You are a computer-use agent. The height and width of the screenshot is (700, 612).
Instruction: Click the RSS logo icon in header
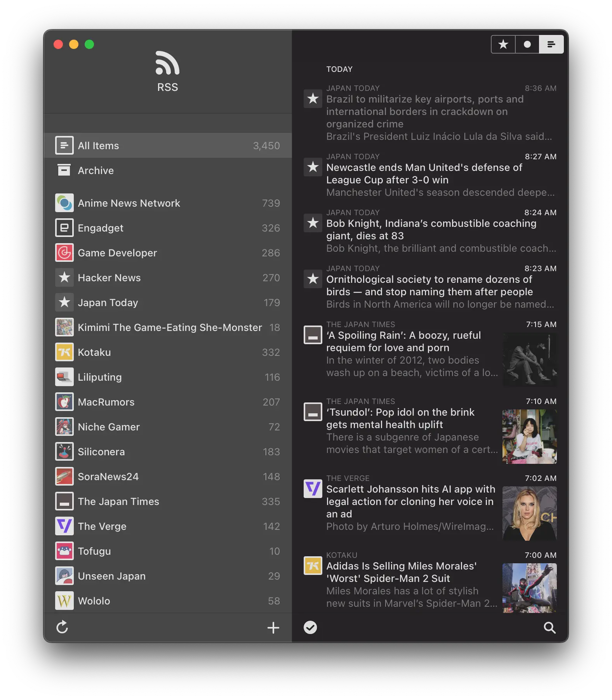click(x=167, y=63)
